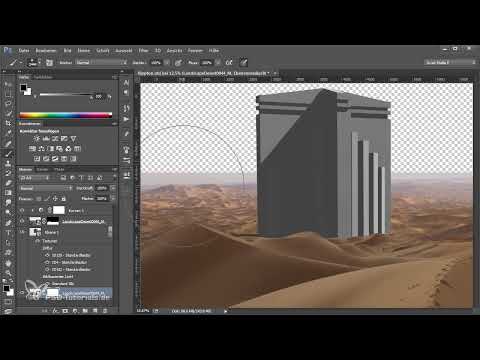Switch to the Kanäle tab
This screenshot has height=360, width=480.
42,170
